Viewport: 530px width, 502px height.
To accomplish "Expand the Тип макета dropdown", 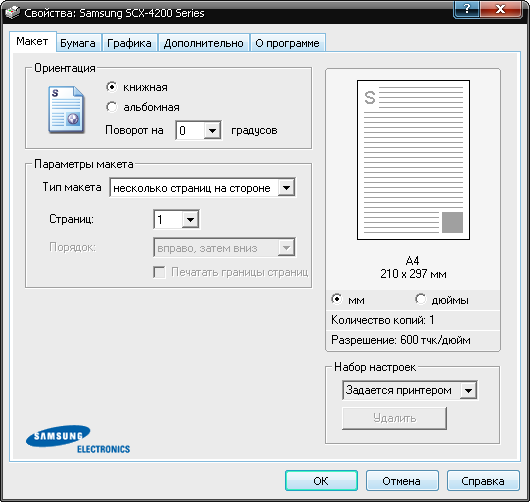I will [x=286, y=188].
